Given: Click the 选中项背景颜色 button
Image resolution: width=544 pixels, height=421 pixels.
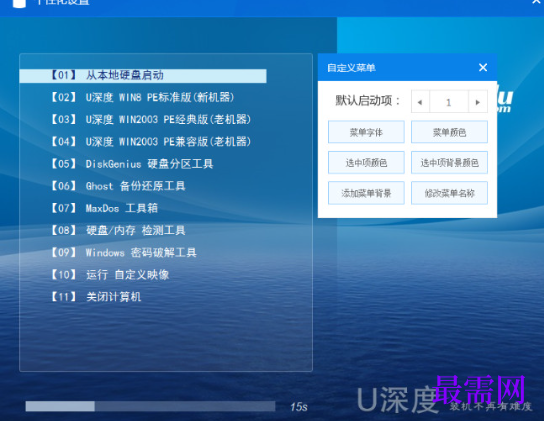Looking at the screenshot, I should tap(449, 162).
